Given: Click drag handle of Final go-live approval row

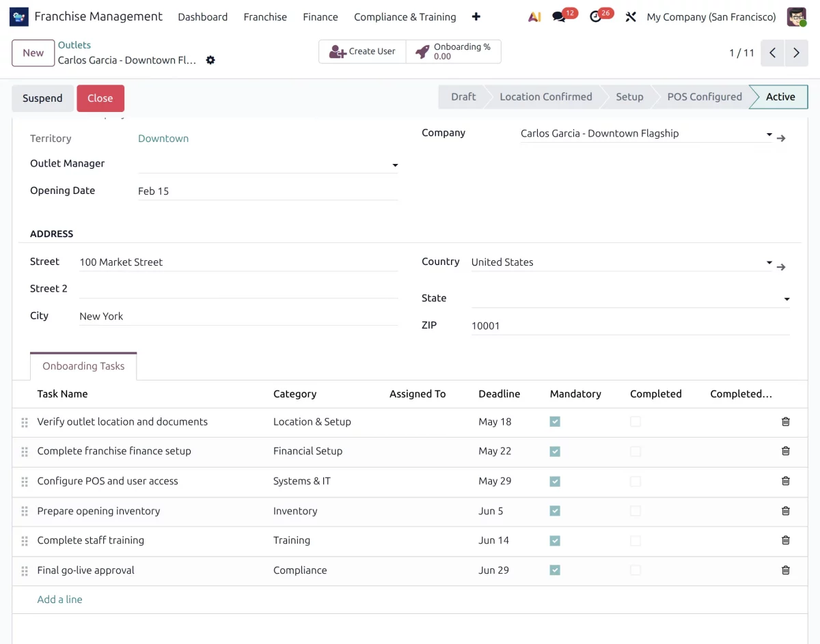Looking at the screenshot, I should [x=25, y=571].
